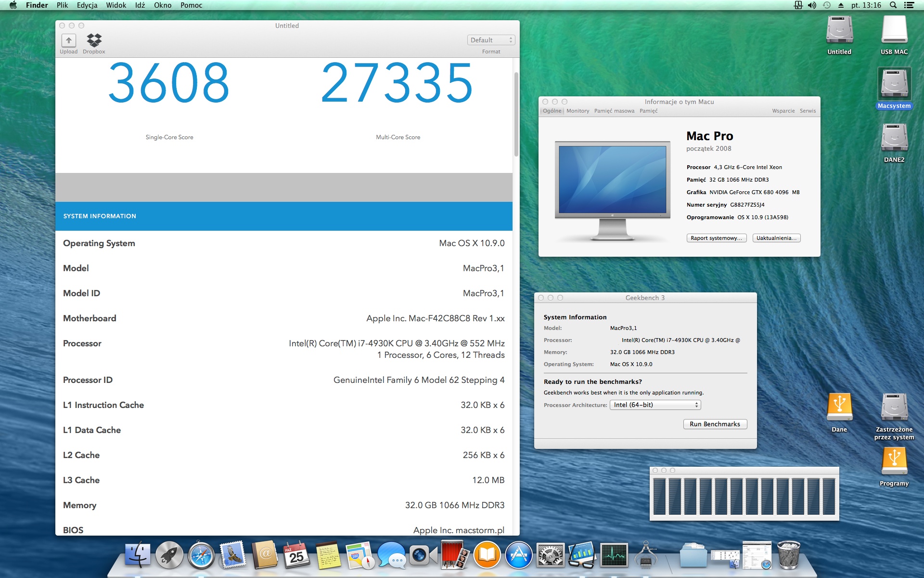Screen dimensions: 924x578
Task: Click the serial number G8827FZS5J4
Action: 747,205
